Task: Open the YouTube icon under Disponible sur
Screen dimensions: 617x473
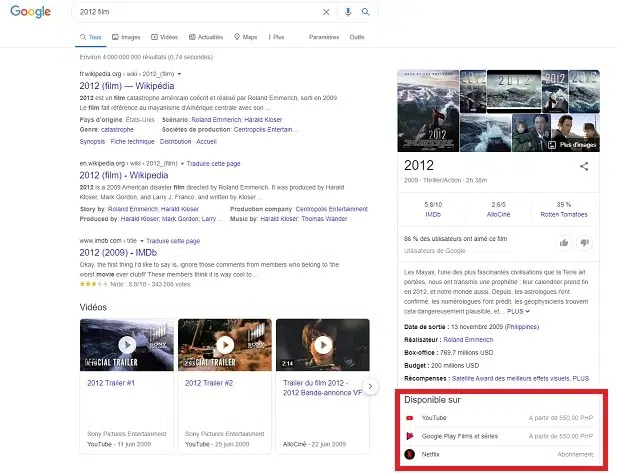Action: click(x=410, y=418)
